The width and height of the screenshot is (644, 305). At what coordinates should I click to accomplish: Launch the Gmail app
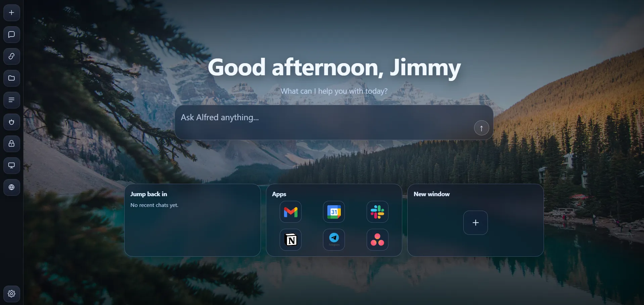tap(290, 212)
